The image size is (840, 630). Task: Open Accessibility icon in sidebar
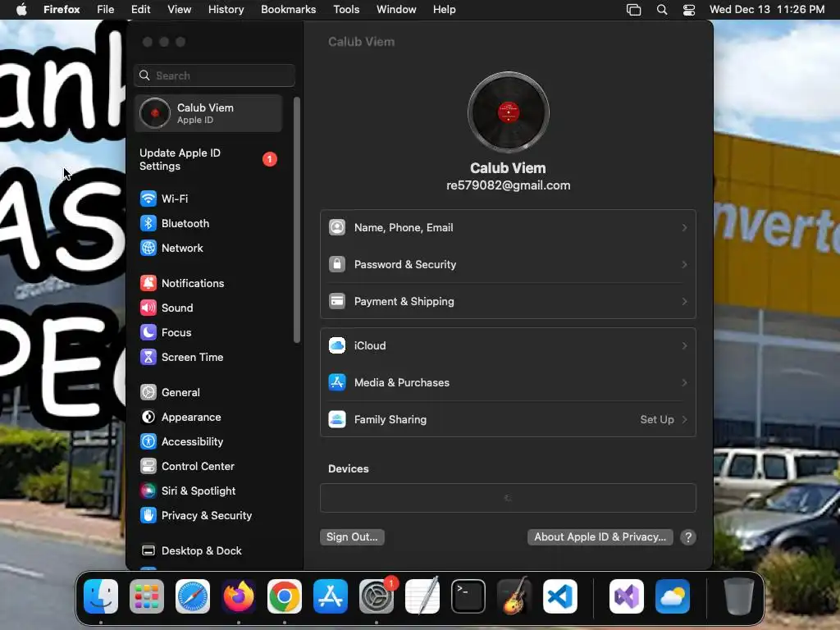pyautogui.click(x=148, y=442)
